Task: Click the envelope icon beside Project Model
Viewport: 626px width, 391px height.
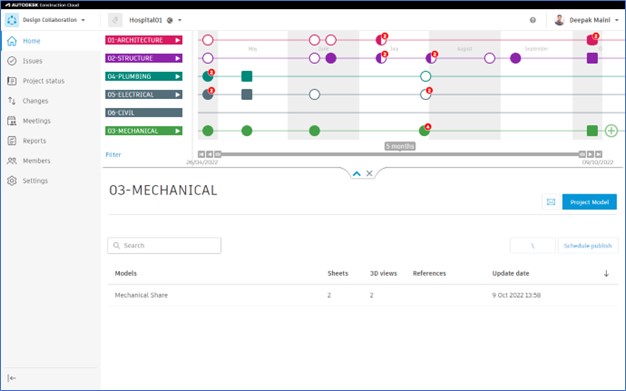Action: pos(551,202)
